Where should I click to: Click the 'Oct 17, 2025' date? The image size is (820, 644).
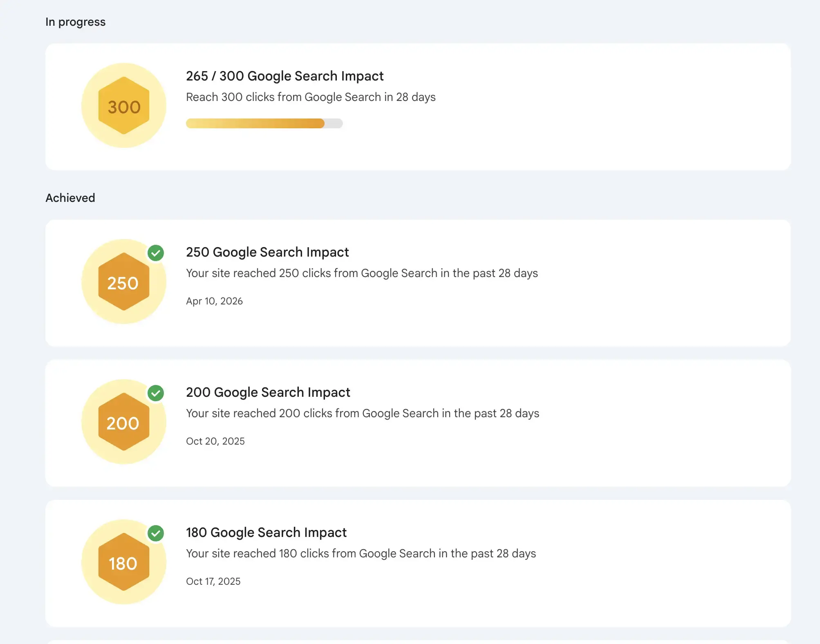pyautogui.click(x=213, y=581)
